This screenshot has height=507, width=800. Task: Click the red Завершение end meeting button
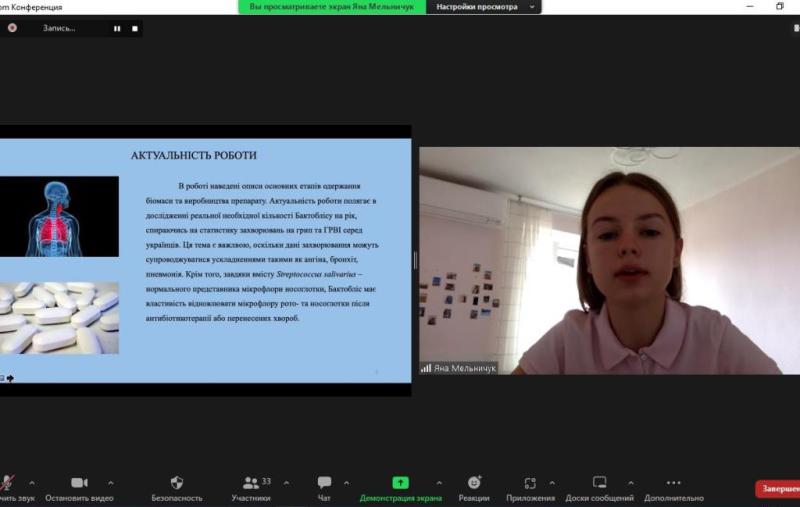click(778, 489)
